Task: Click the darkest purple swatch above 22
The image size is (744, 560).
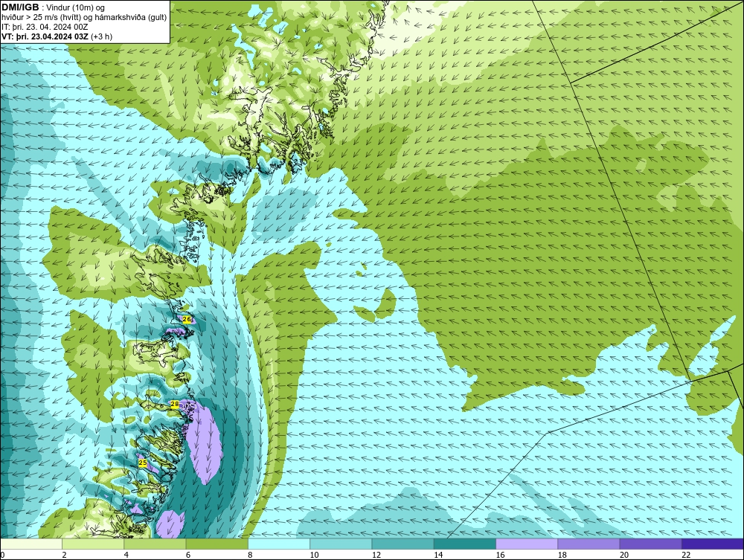Action: [x=713, y=544]
